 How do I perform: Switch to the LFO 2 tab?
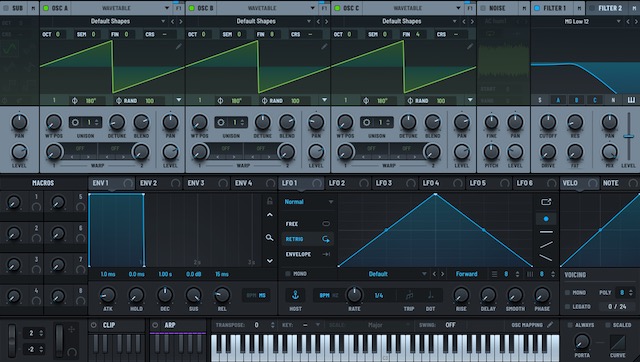(348, 183)
